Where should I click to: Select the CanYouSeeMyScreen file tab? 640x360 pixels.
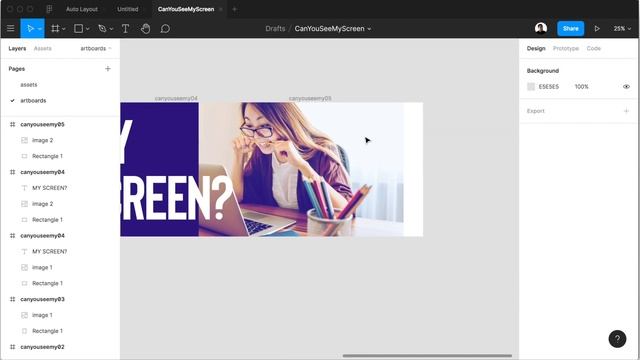[186, 9]
